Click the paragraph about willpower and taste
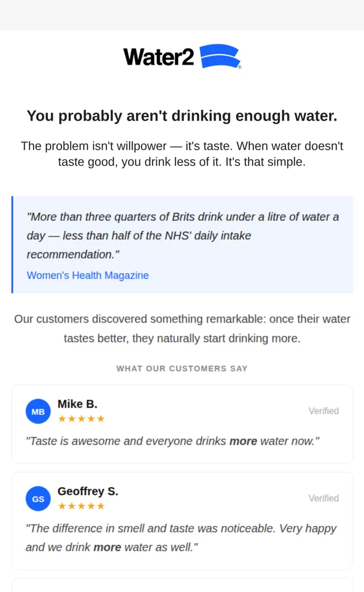 182,154
